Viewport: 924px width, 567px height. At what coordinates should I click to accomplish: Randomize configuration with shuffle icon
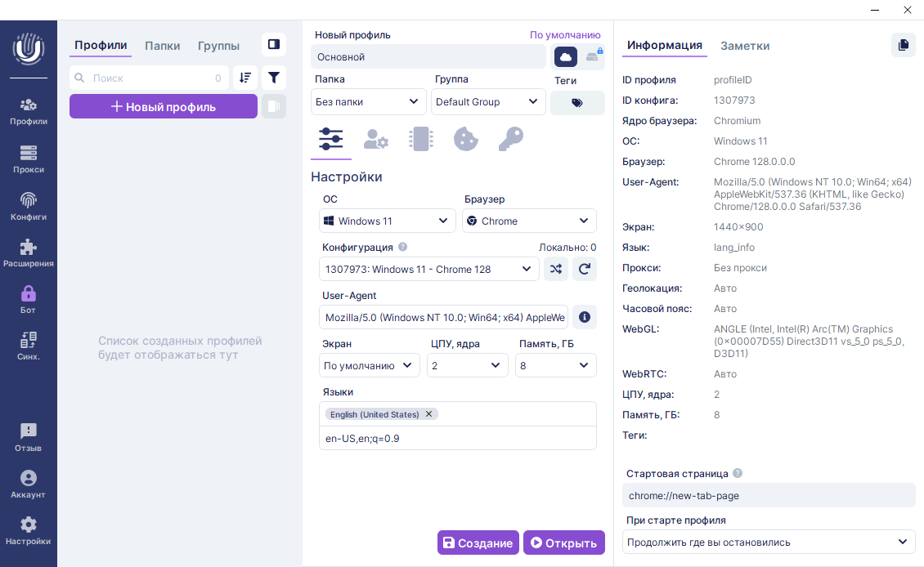click(556, 269)
